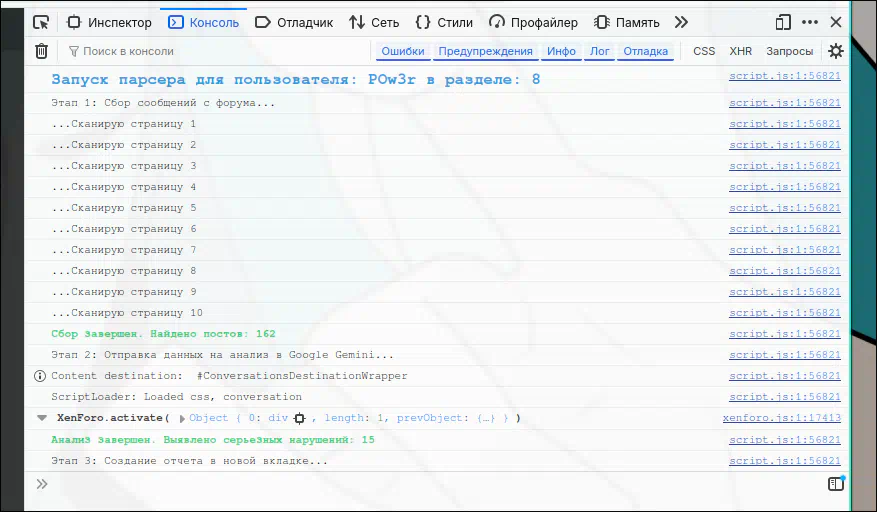Open the Инспектор tab
The image size is (877, 512).
(109, 22)
